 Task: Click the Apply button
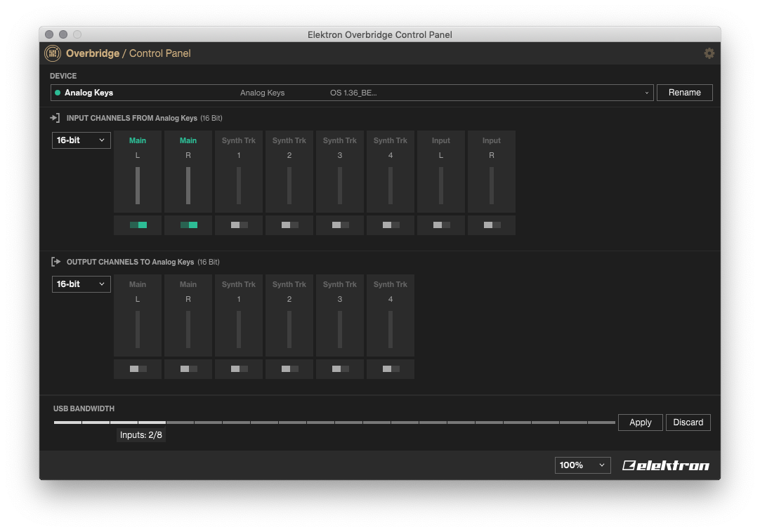click(641, 422)
